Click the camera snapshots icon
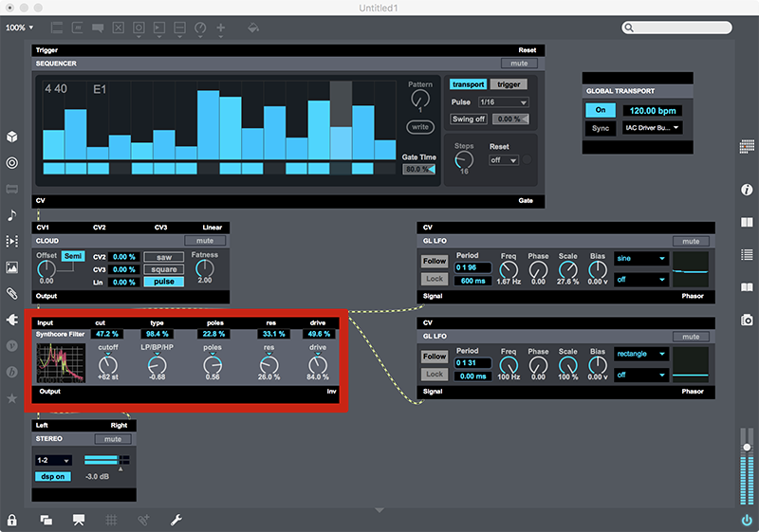The image size is (759, 532). tap(747, 321)
